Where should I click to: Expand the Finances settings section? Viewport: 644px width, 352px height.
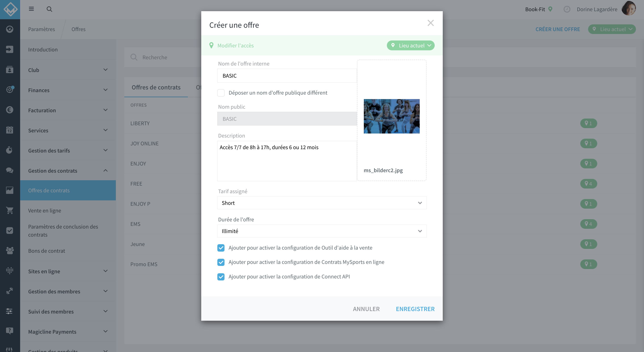pos(68,90)
